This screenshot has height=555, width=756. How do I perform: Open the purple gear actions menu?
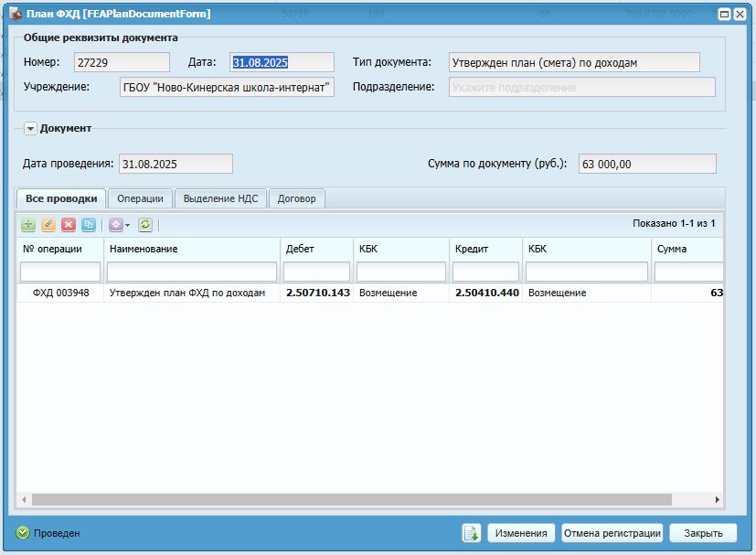(x=119, y=224)
